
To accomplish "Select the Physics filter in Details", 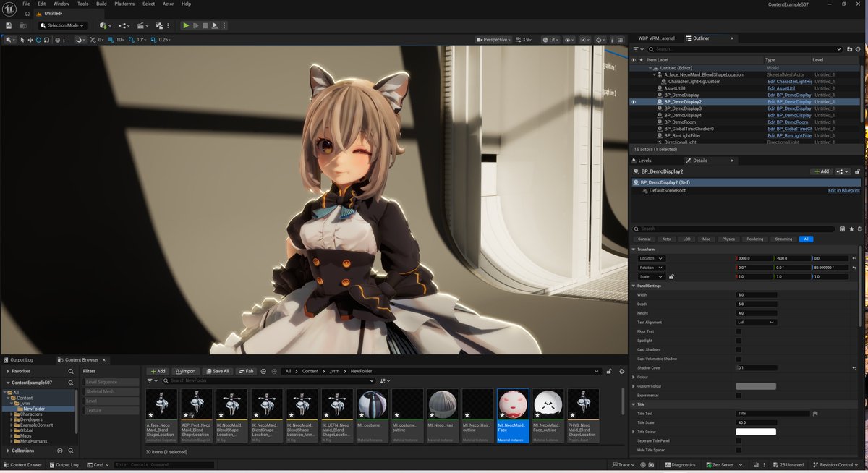I will [728, 239].
